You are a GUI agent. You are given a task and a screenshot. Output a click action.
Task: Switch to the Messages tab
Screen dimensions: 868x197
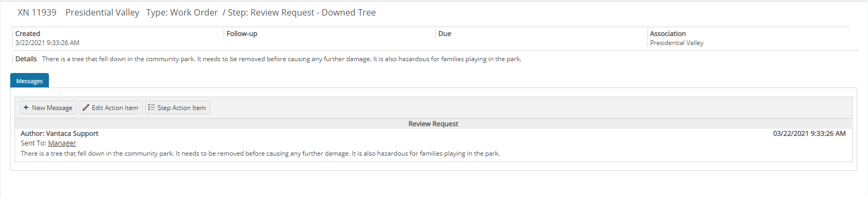(x=30, y=81)
